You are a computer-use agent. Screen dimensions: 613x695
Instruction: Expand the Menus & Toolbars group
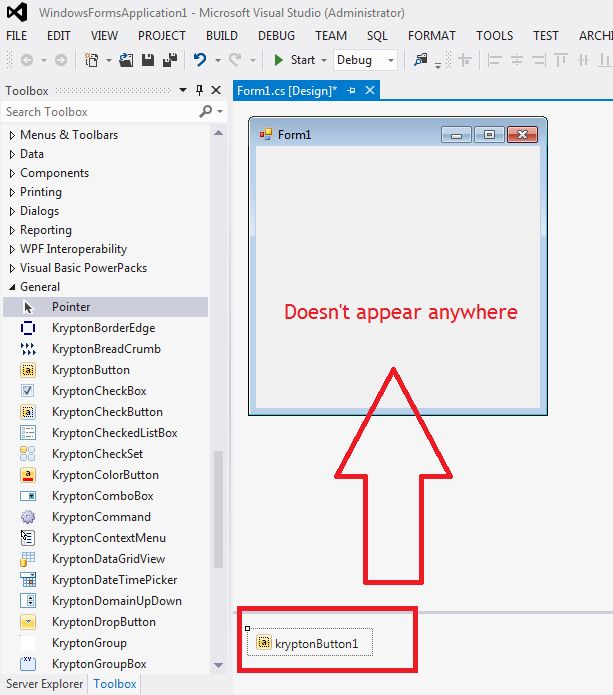pos(12,135)
